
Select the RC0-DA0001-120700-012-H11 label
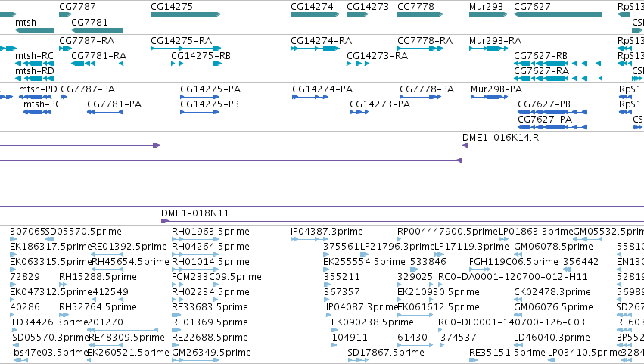point(513,277)
